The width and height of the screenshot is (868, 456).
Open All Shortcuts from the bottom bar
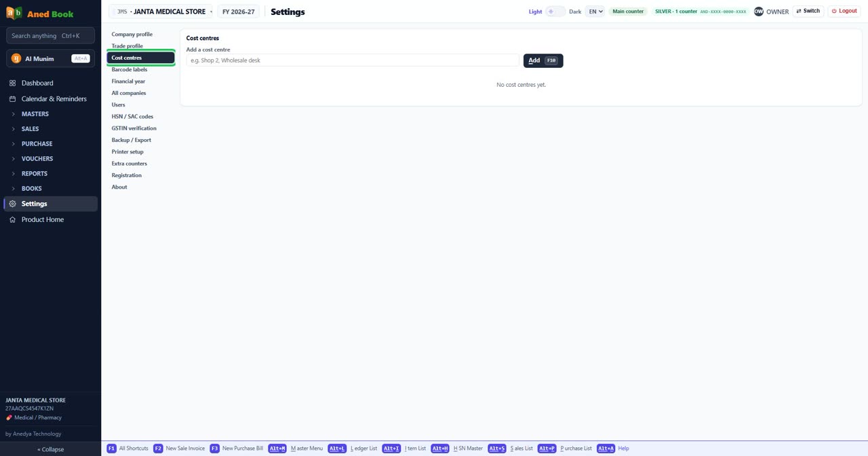point(127,449)
